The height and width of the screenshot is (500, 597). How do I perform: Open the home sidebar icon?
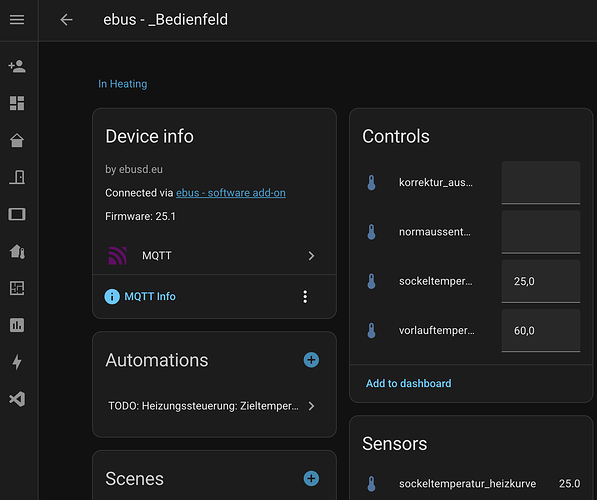[x=17, y=140]
